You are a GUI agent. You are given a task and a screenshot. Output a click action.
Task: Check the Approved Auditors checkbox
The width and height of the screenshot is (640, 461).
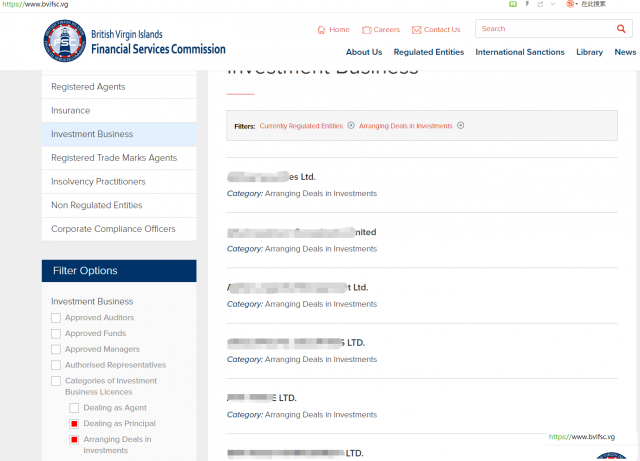tap(56, 318)
